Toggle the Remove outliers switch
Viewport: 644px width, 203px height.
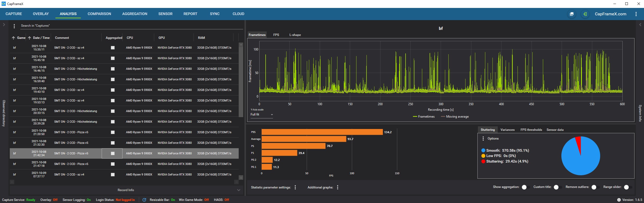tap(595, 187)
